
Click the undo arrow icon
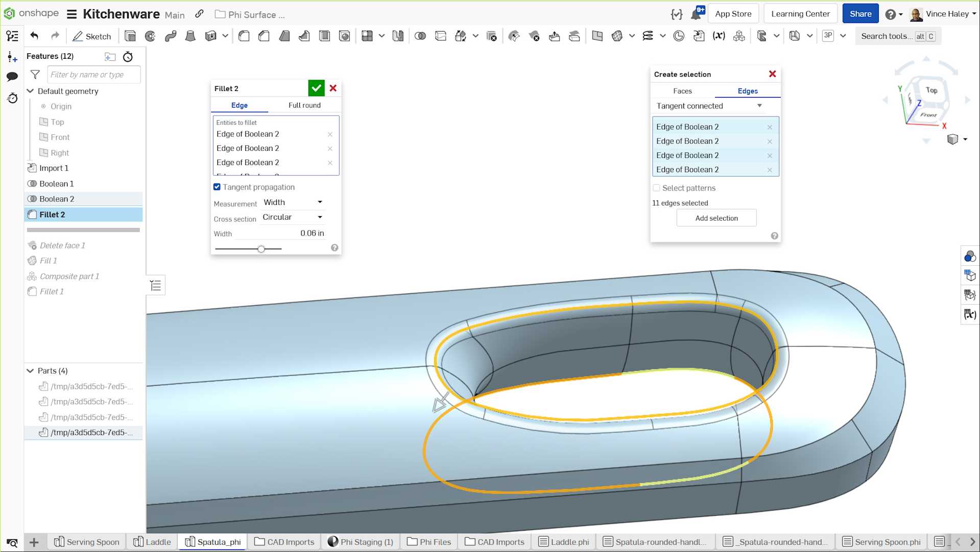[34, 36]
